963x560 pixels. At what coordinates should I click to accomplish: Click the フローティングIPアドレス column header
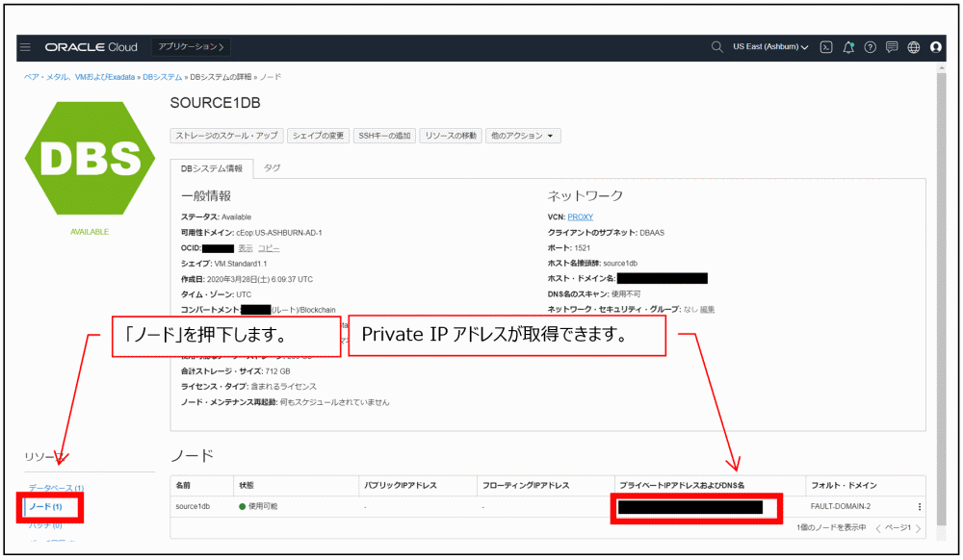pos(526,485)
